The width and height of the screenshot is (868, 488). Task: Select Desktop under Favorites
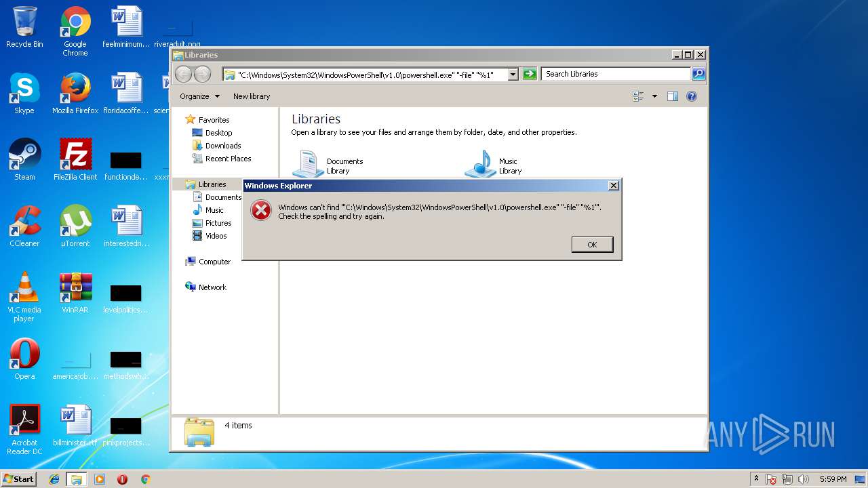pos(212,133)
